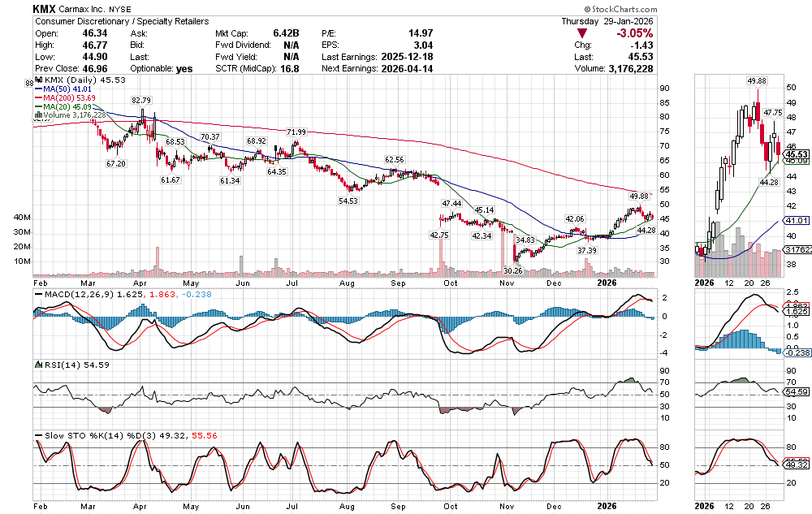Click the volume bars icon in legend
This screenshot has height=514, width=812.
(37, 115)
